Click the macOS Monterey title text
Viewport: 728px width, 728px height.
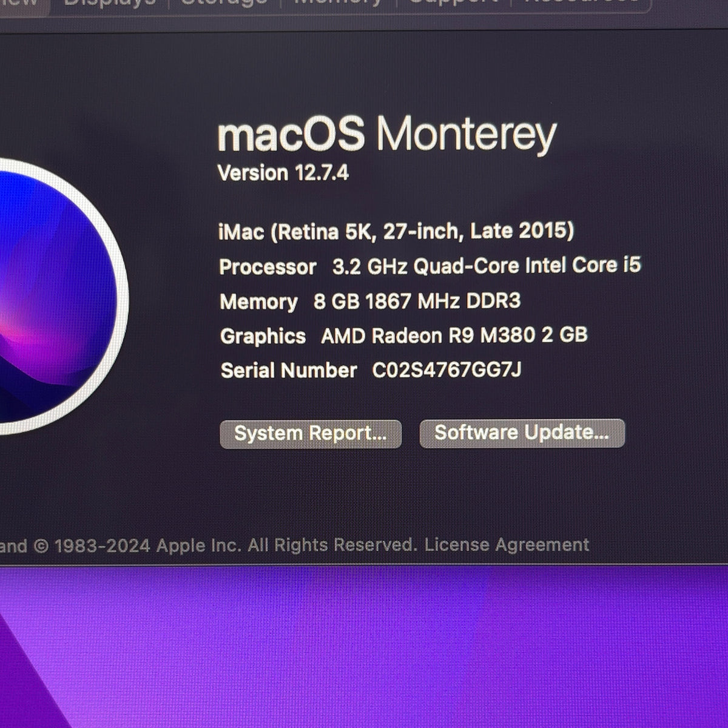click(x=387, y=136)
